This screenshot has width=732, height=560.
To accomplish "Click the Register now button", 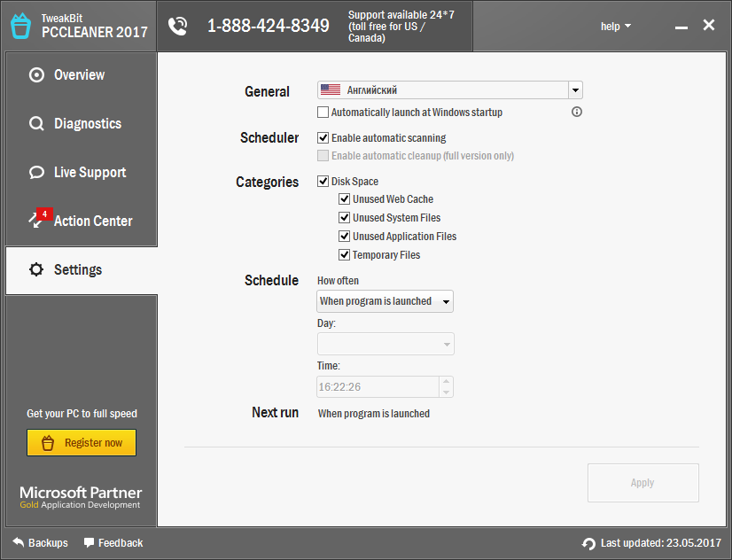I will (81, 442).
